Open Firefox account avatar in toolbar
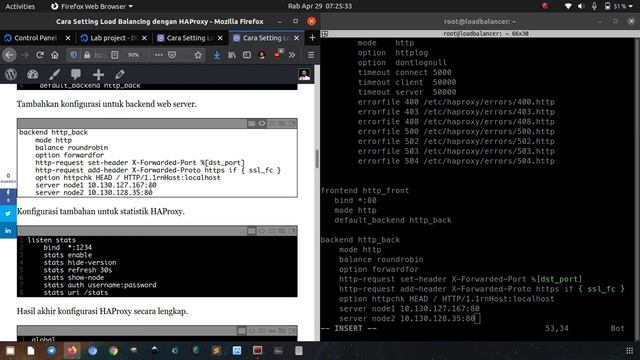The image size is (640, 360). point(262,55)
